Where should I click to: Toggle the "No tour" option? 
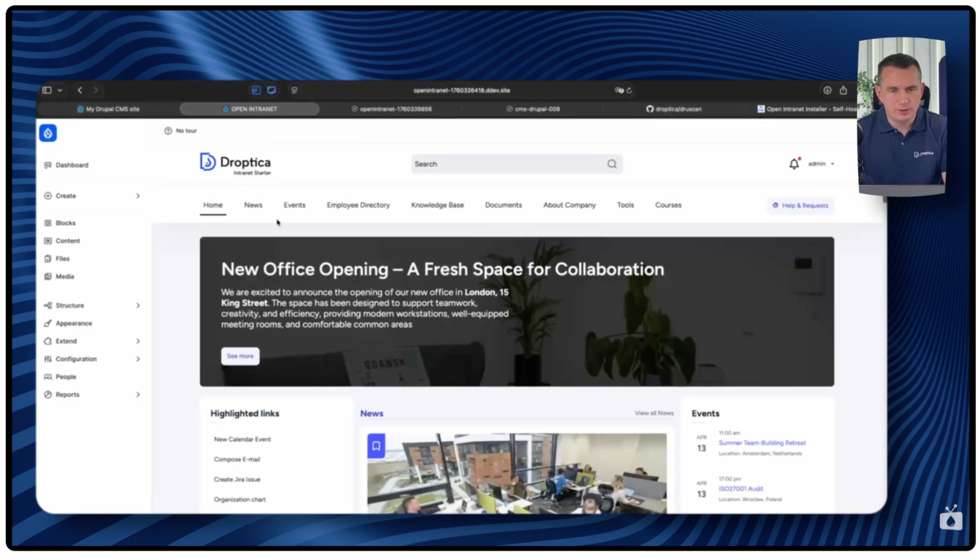180,130
